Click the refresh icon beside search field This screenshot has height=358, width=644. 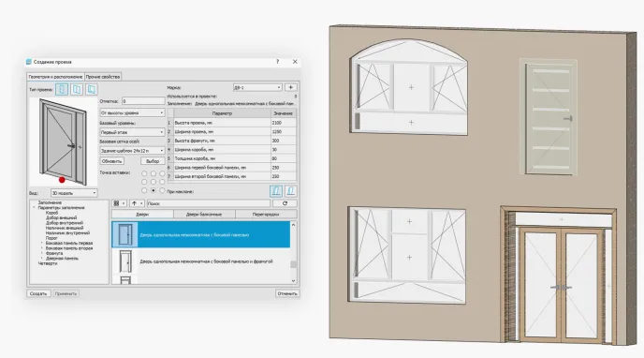[x=285, y=203]
